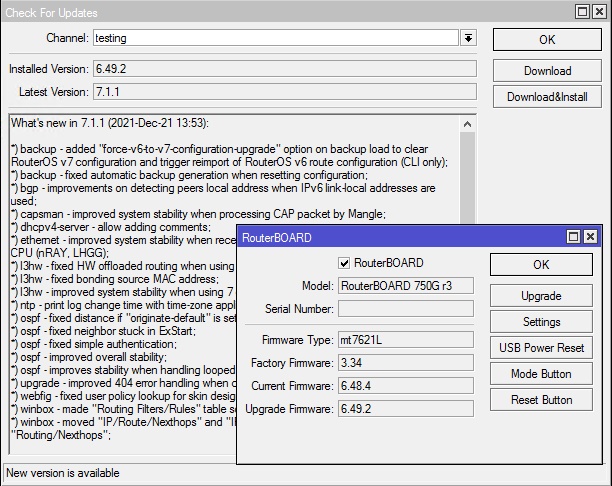The width and height of the screenshot is (612, 486).
Task: Close the RouterBOARD dialog
Action: (591, 237)
